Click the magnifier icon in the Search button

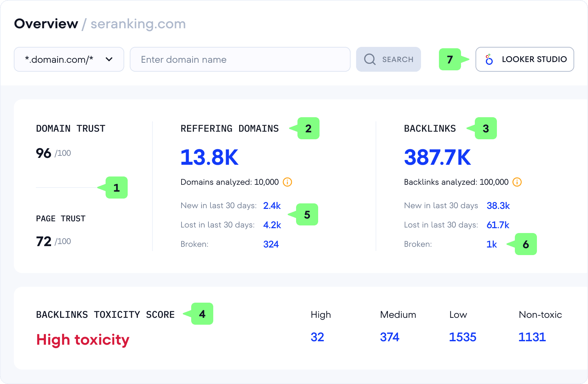click(370, 59)
